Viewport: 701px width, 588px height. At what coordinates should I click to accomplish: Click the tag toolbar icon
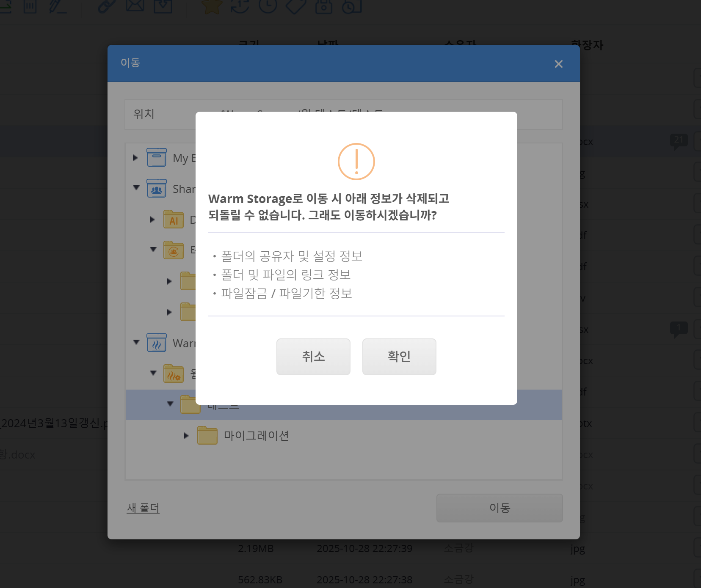point(295,6)
